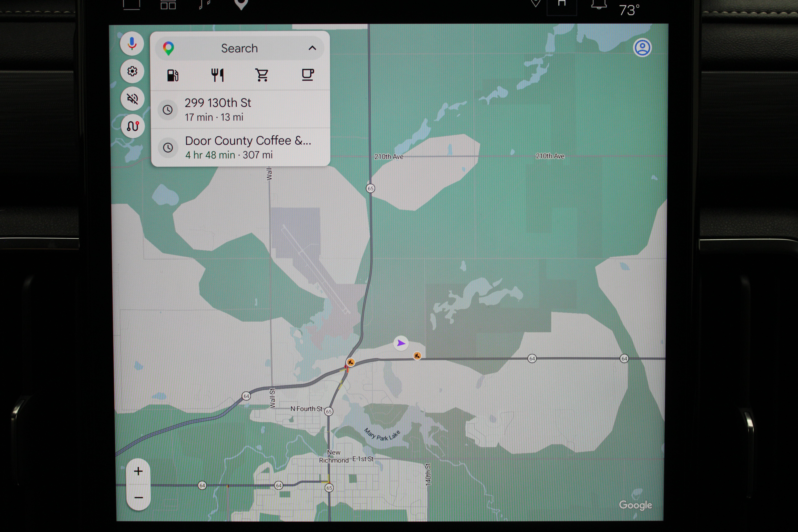Image resolution: width=798 pixels, height=532 pixels.
Task: Toggle the muted voice guidance button
Action: pos(133,99)
